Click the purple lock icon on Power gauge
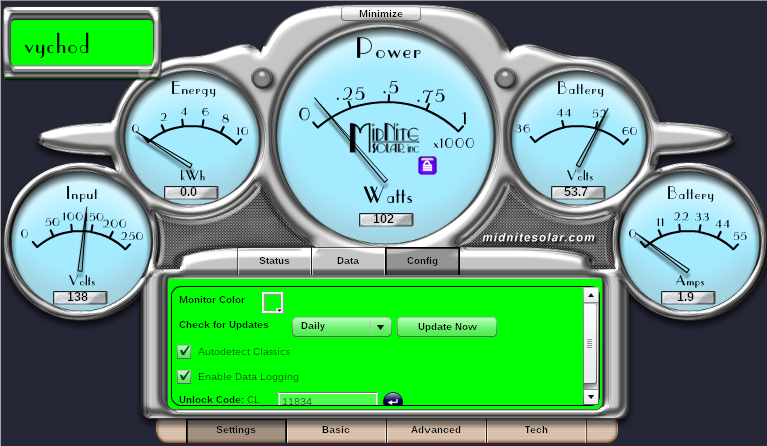Viewport: 767px width, 446px height. [x=427, y=166]
